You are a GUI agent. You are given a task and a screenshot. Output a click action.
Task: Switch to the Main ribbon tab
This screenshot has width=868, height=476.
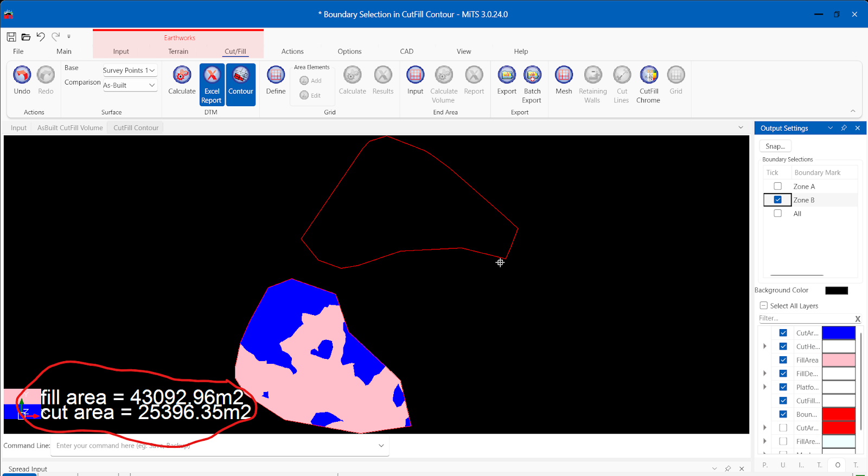(64, 52)
